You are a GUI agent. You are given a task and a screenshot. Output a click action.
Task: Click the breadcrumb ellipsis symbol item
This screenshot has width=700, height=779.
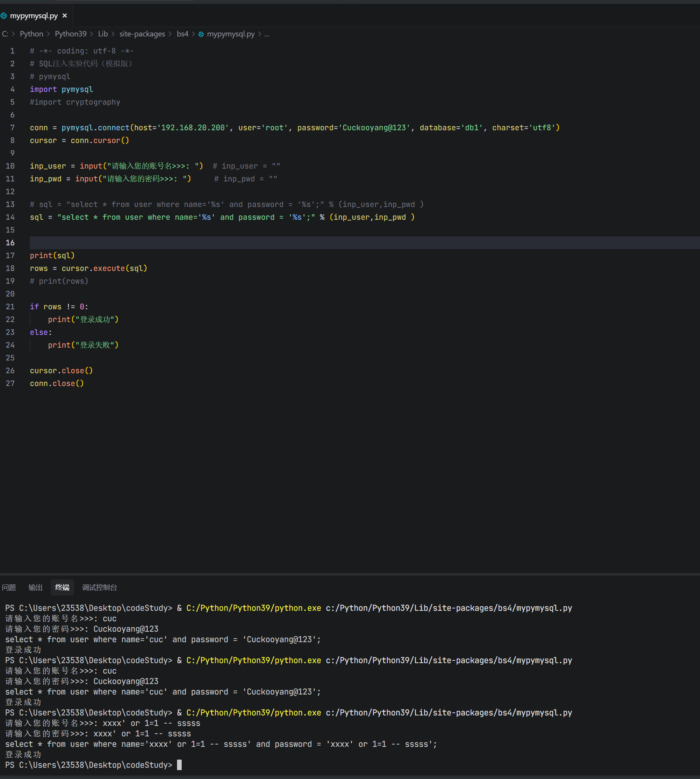click(267, 34)
